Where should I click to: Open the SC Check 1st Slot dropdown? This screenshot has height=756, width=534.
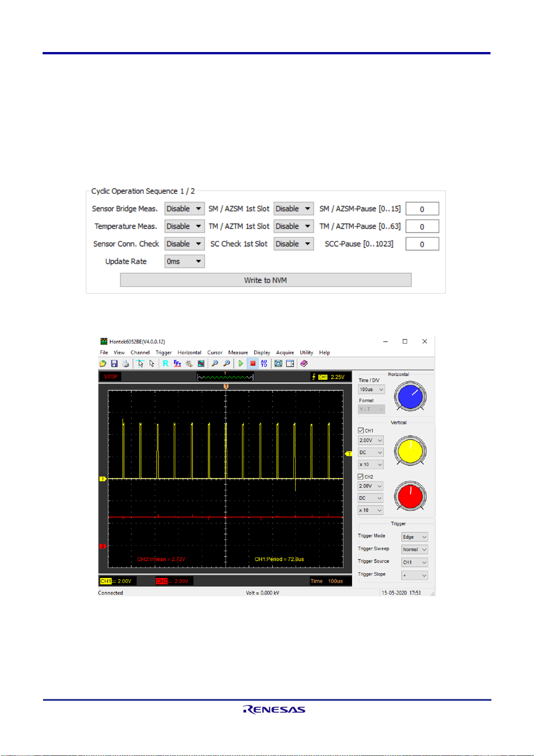[294, 244]
